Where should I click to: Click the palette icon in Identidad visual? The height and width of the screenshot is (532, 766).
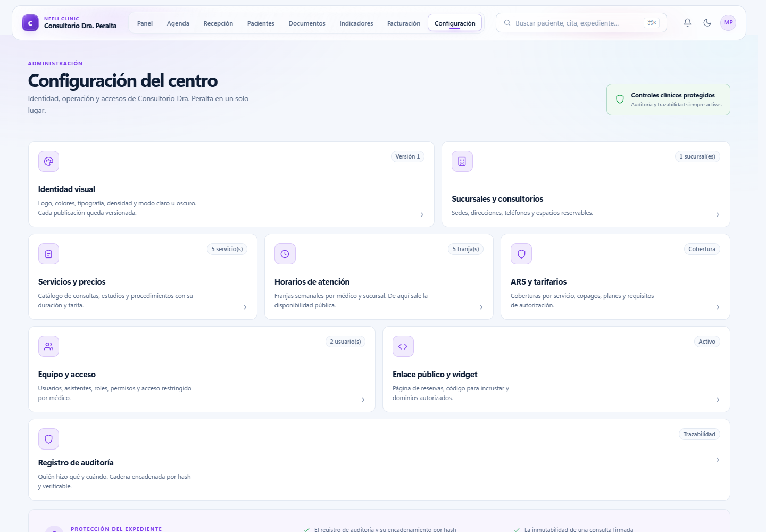click(x=48, y=161)
